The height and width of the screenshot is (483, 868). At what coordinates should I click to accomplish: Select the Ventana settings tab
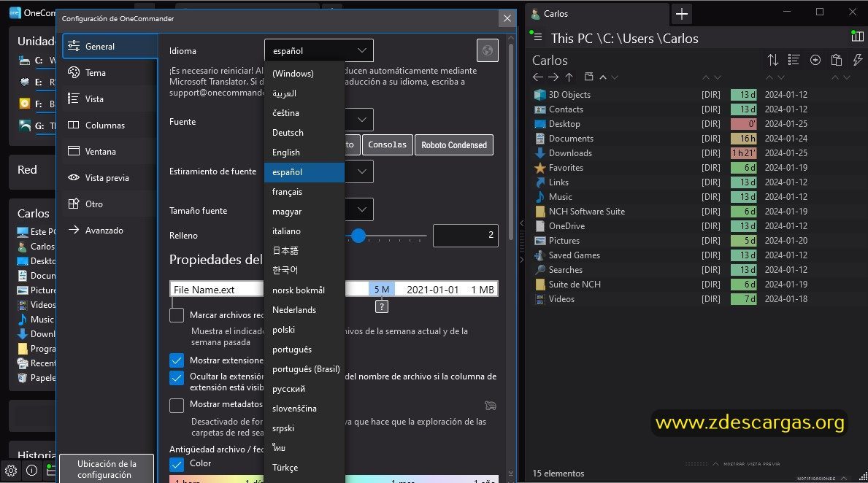pos(110,151)
